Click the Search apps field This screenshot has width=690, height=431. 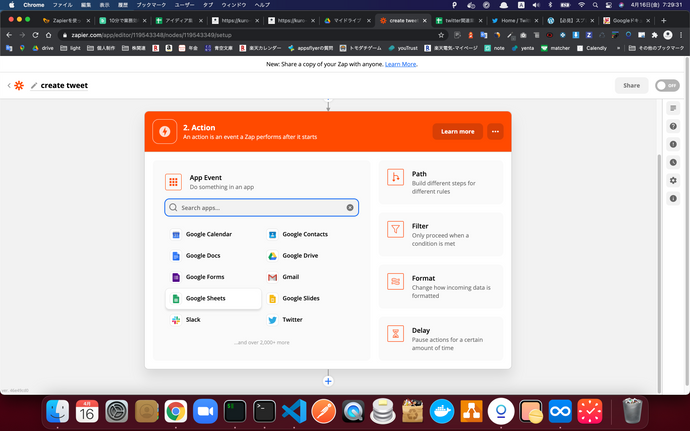262,208
